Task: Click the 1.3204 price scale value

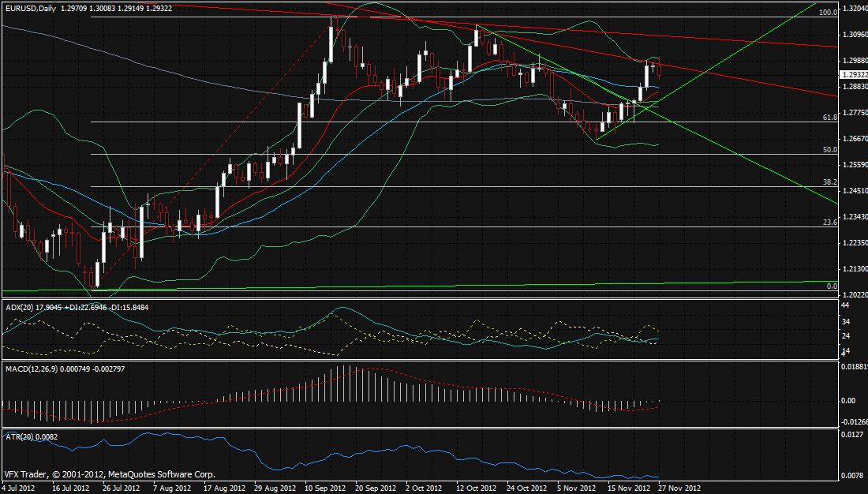Action: point(853,9)
